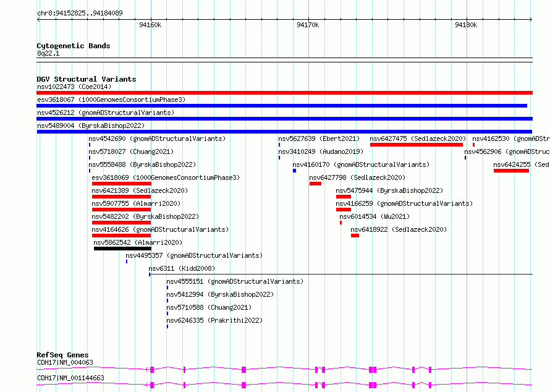550x392 pixels.
Task: Click the red bar under nsv6424255
Action: (511, 171)
